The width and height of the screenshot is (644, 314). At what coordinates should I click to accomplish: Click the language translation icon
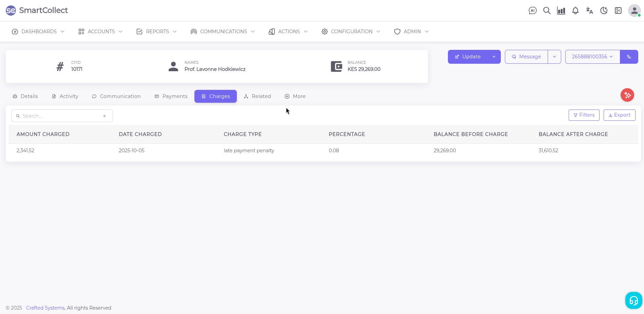click(x=589, y=11)
